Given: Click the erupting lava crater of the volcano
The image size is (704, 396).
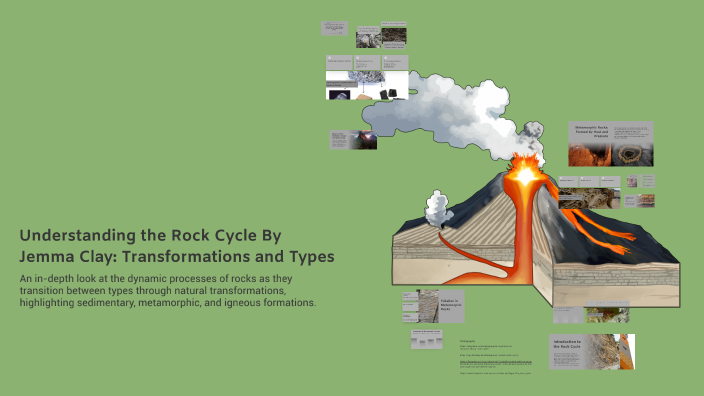Looking at the screenshot, I should 525,172.
